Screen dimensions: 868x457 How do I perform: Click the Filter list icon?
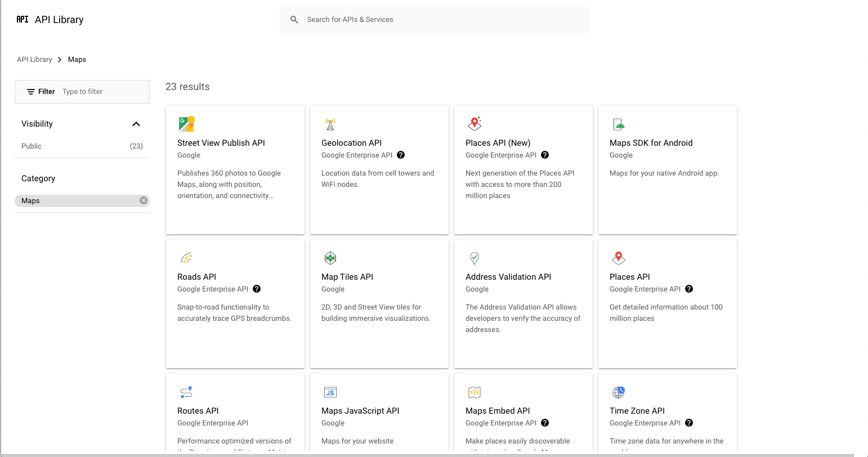(31, 92)
